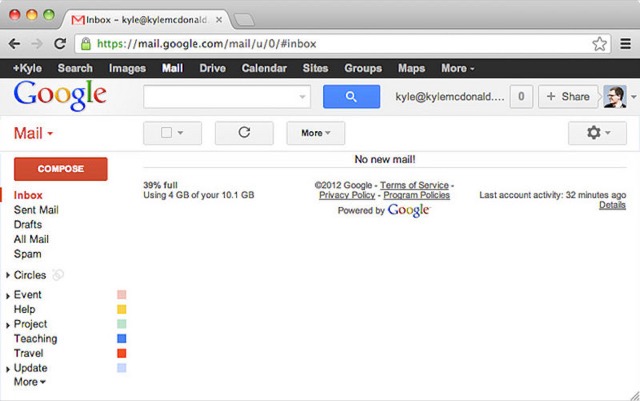Refresh the inbox with circular arrow button
640x401 pixels.
[244, 133]
